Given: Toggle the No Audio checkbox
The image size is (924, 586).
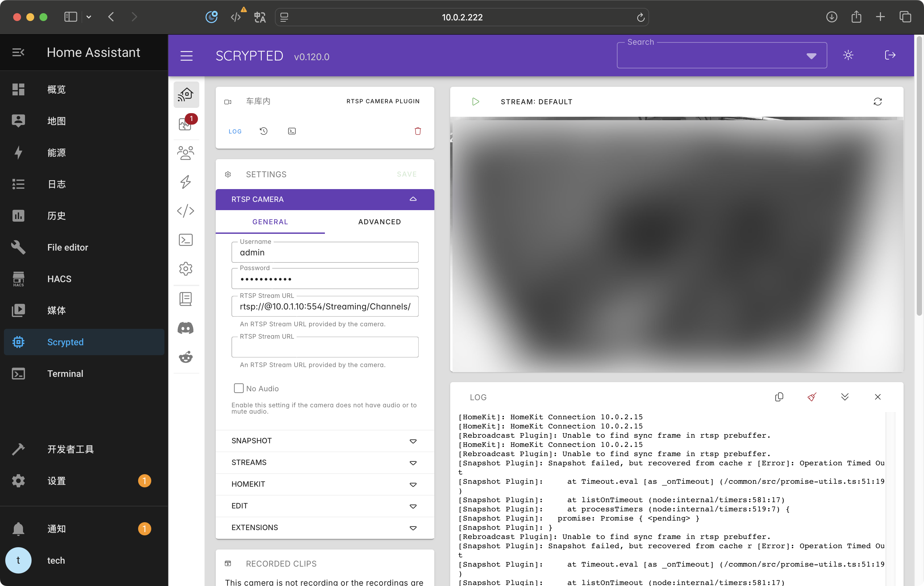Looking at the screenshot, I should click(239, 388).
